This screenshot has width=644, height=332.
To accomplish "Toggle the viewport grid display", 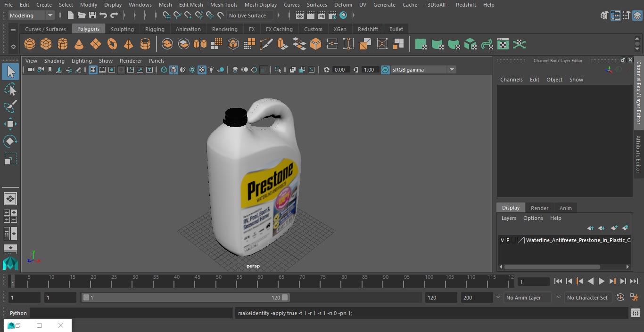I will 93,70.
